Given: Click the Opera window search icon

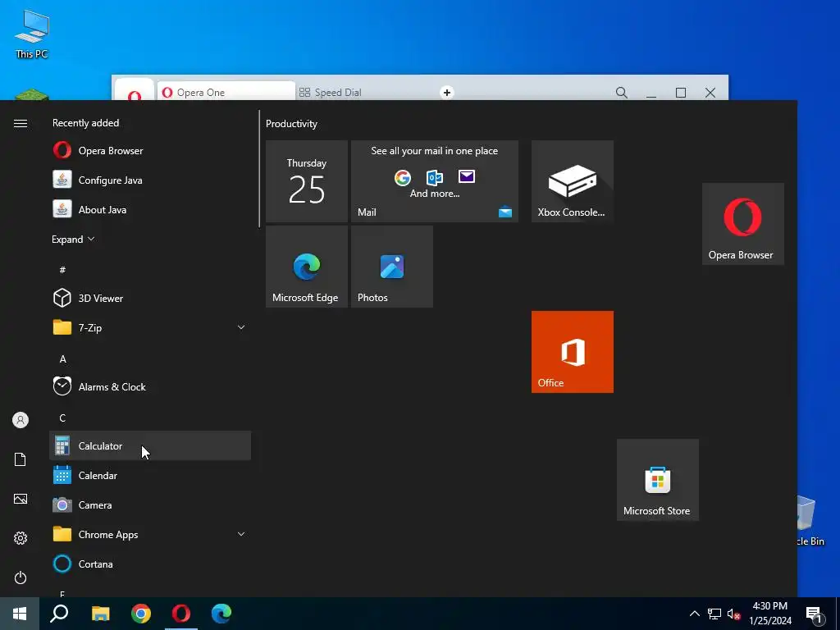Looking at the screenshot, I should pyautogui.click(x=622, y=92).
